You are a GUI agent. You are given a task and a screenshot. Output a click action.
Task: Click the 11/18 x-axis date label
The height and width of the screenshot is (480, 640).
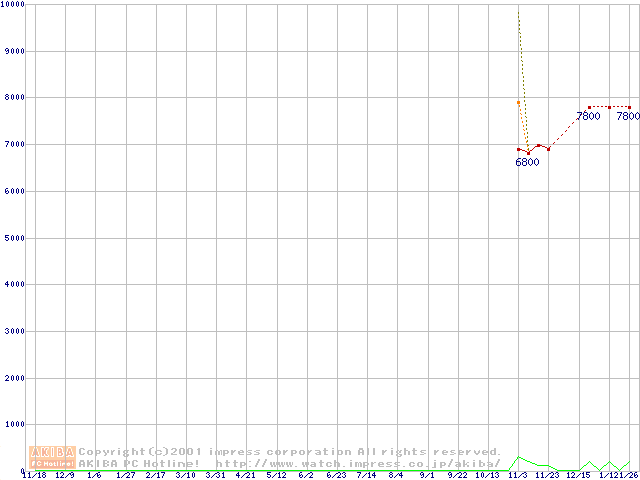[33, 476]
